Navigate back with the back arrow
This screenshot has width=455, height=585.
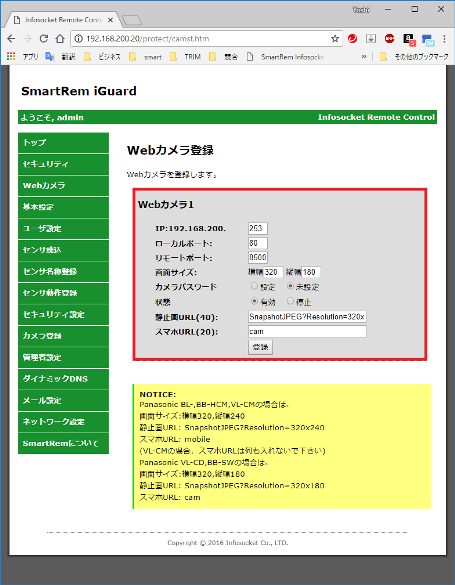pos(11,38)
